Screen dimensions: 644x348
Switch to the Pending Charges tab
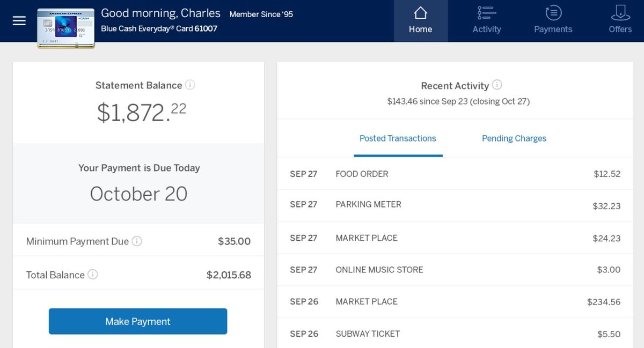(x=514, y=138)
